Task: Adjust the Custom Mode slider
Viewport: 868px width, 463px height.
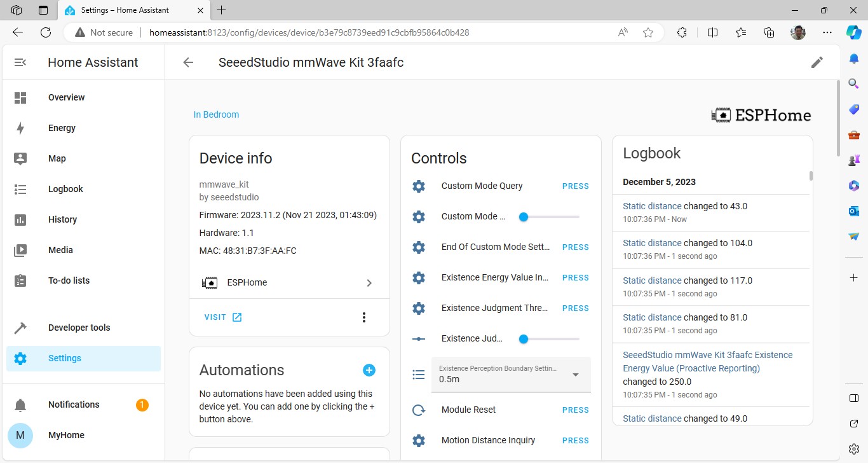Action: (x=549, y=217)
